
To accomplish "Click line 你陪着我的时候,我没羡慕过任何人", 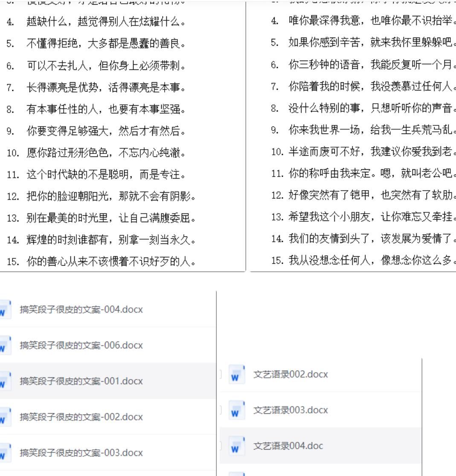I will [x=372, y=87].
